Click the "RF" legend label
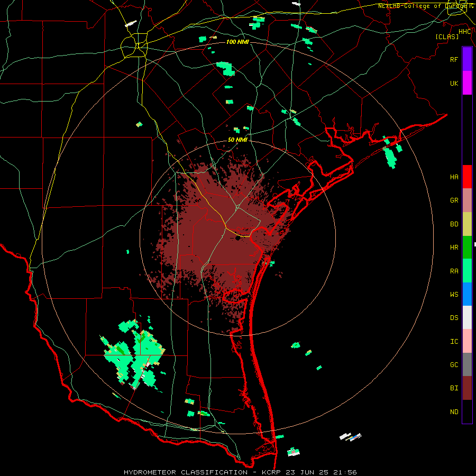This screenshot has width=476, height=476. (454, 59)
